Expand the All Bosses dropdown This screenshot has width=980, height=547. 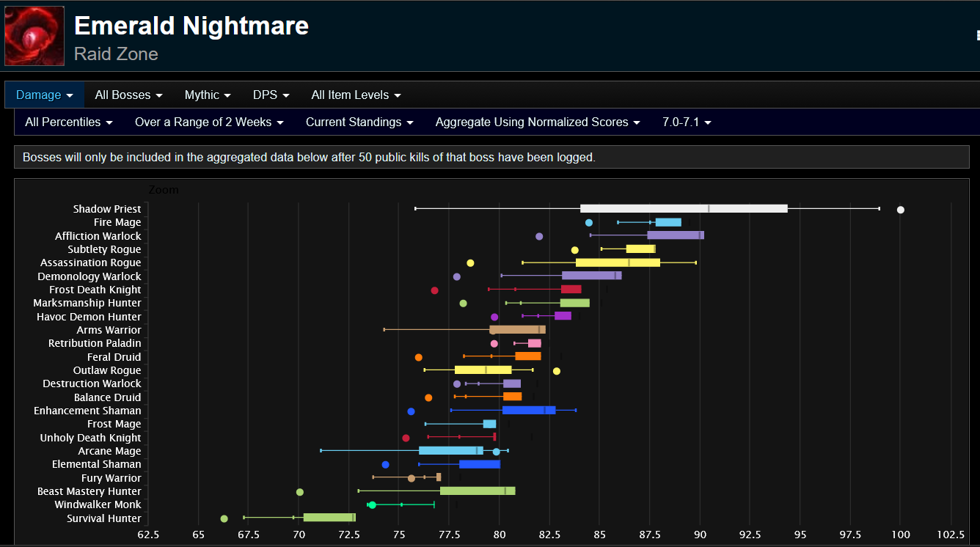[128, 95]
